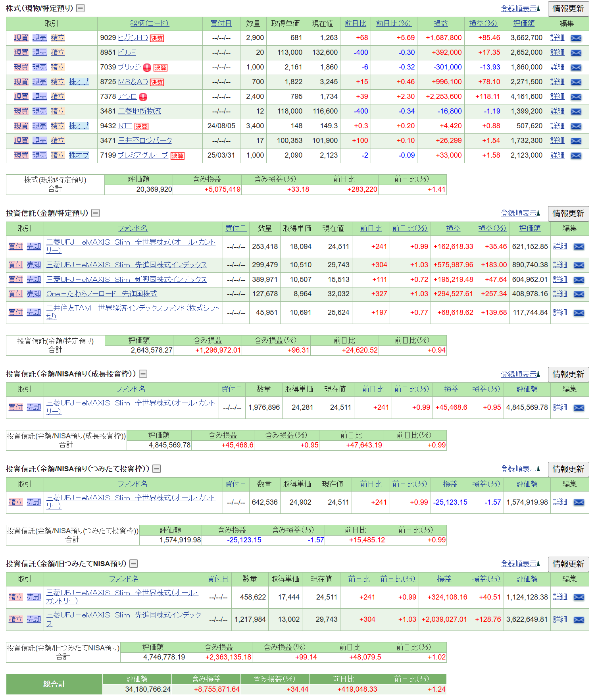Viewport: 596px width, 700px height.
Task: Open 3471 三井不ロジパーク stock link
Action: (145, 141)
